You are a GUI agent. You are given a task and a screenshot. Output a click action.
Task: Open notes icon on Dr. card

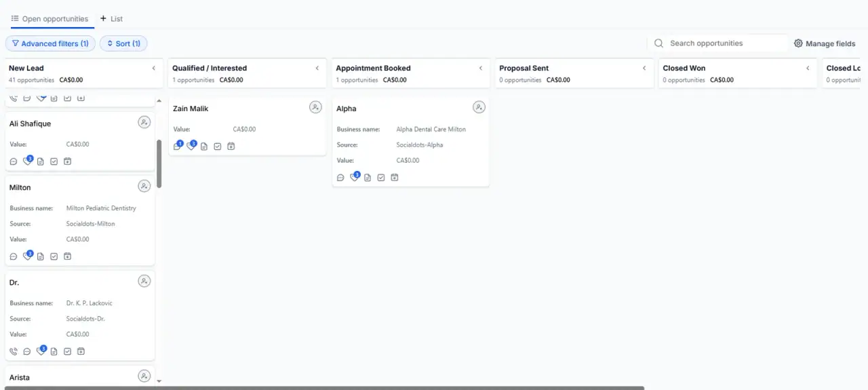(54, 351)
